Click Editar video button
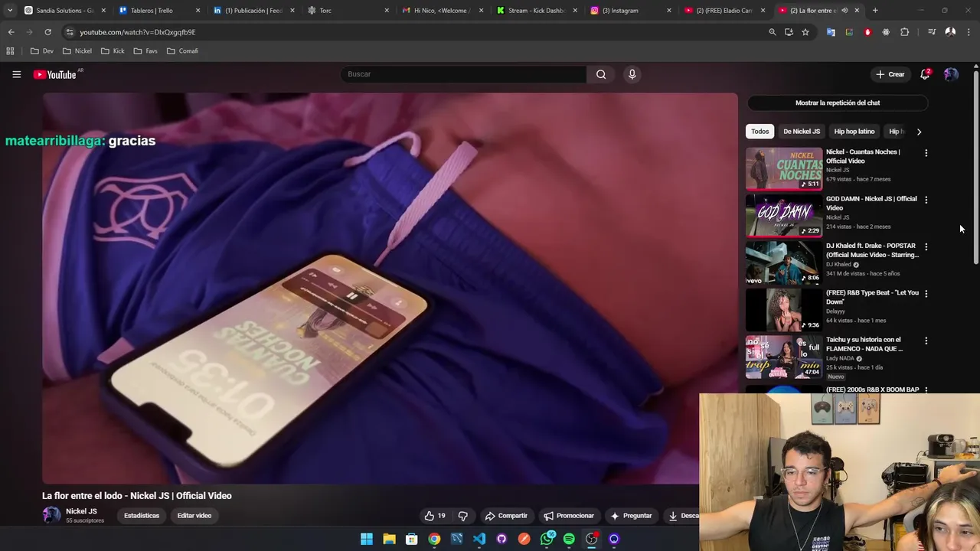 (194, 516)
